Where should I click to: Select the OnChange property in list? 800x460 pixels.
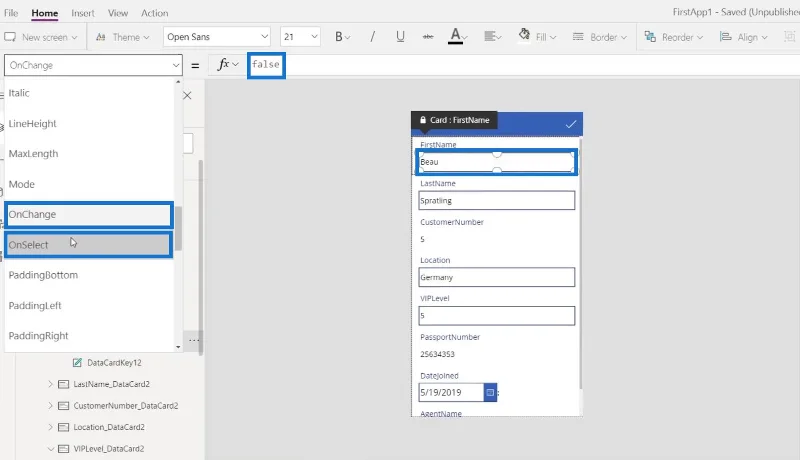89,215
